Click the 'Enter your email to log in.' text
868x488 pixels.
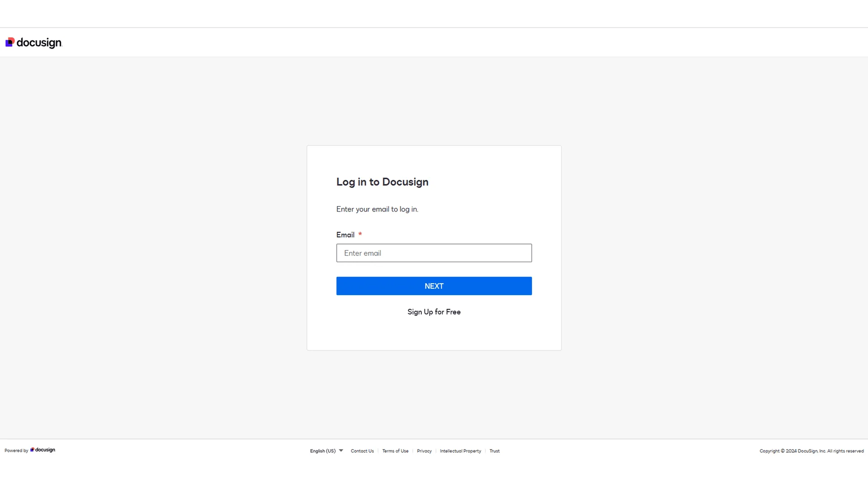pos(377,209)
